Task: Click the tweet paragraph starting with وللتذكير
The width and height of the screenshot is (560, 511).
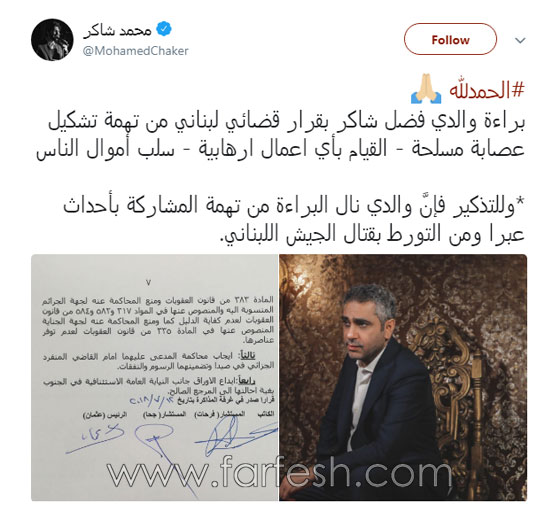Action: [294, 220]
